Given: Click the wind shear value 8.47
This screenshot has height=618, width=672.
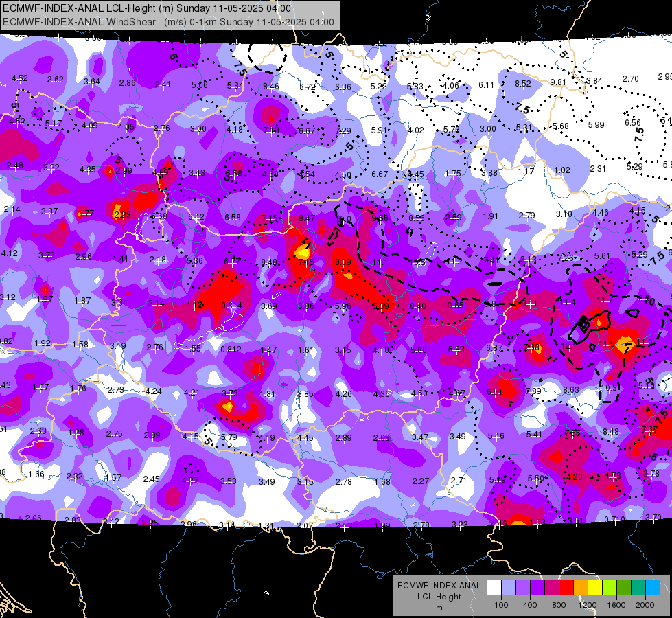Looking at the screenshot, I should tap(306, 218).
